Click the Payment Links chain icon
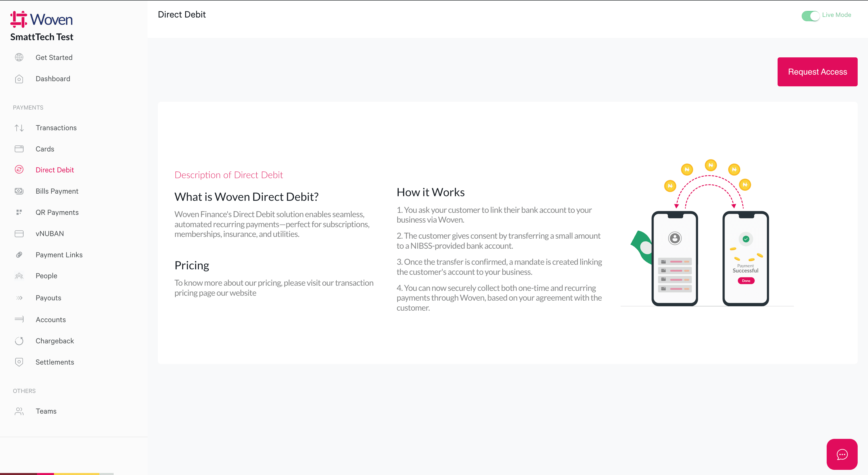Image resolution: width=868 pixels, height=475 pixels. 19,255
